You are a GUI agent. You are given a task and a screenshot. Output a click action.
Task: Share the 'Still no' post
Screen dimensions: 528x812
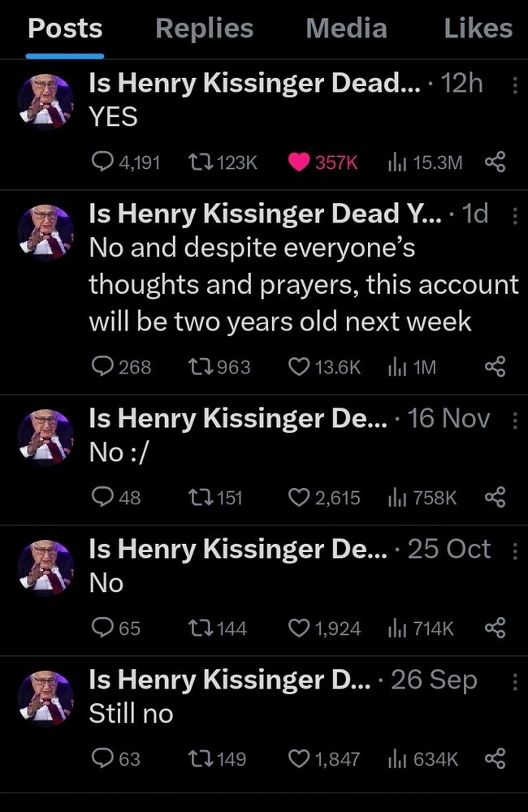495,759
